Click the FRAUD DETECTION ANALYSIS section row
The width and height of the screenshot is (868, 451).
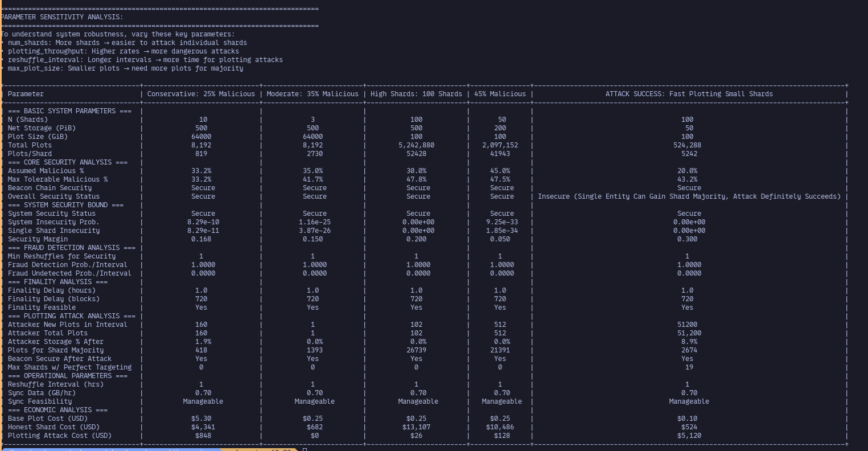click(72, 248)
